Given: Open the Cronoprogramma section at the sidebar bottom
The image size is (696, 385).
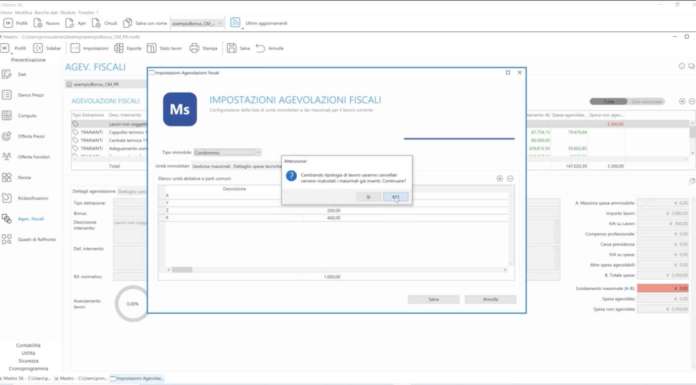Looking at the screenshot, I should (28, 369).
